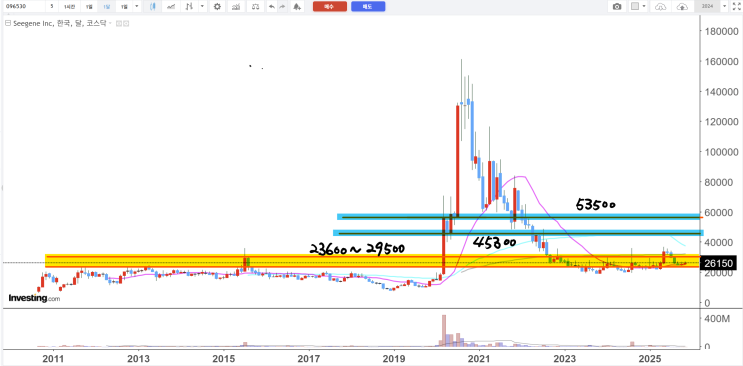Open chart settings gear icon

coord(217,7)
